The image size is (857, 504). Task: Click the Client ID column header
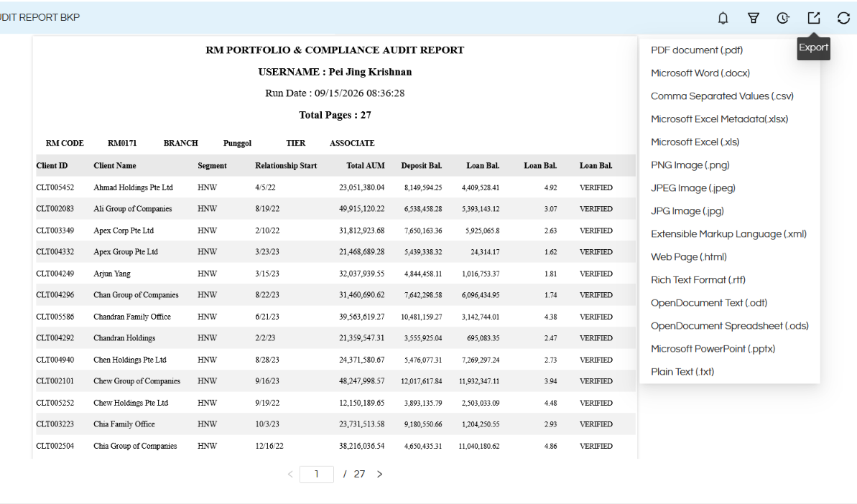point(52,165)
